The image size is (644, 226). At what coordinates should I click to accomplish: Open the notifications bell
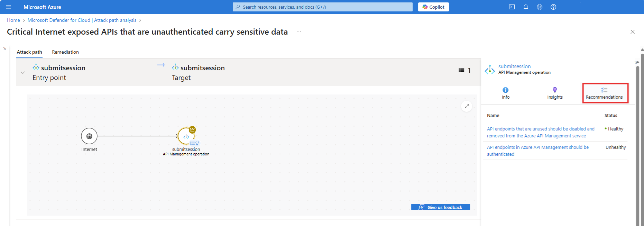coord(526,7)
